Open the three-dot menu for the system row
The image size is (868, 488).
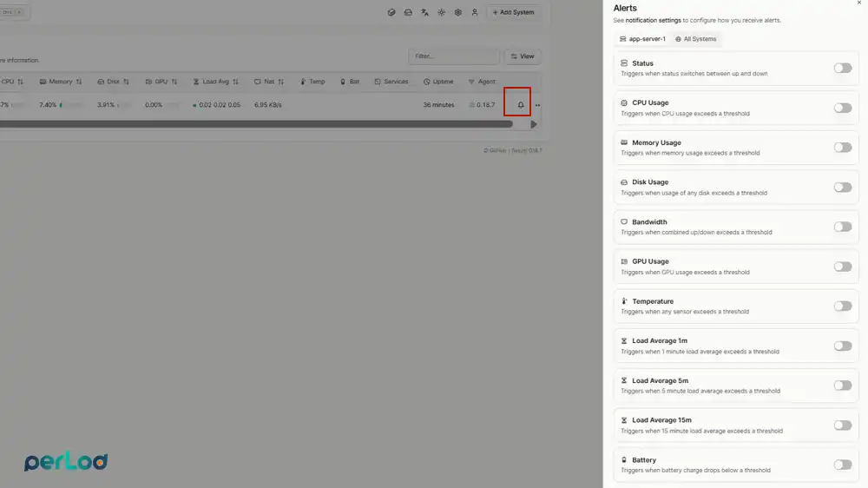click(537, 105)
